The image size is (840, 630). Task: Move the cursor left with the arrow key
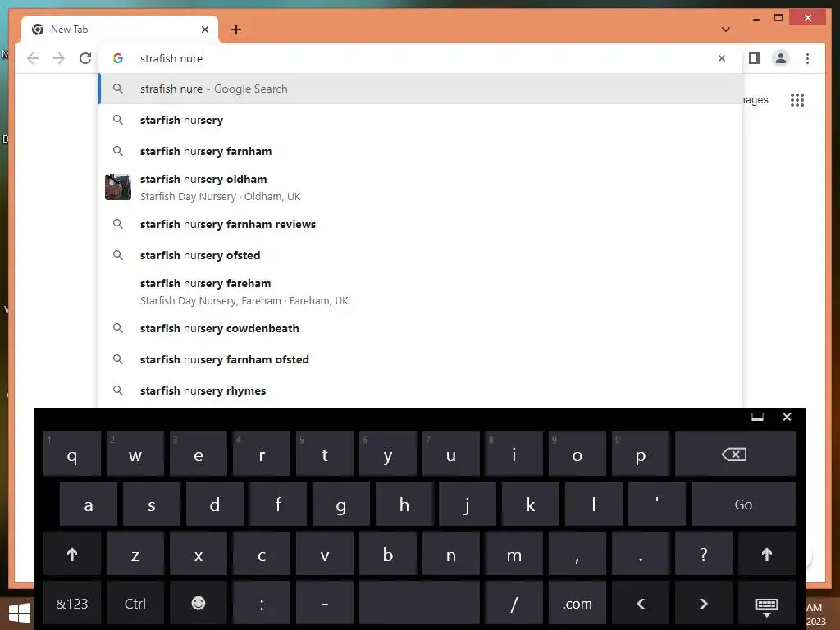[x=640, y=604]
